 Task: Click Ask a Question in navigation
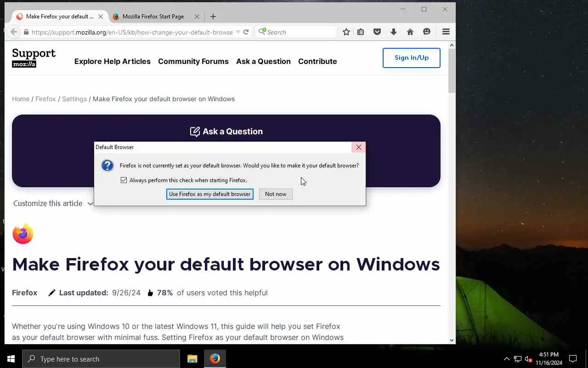pyautogui.click(x=263, y=61)
